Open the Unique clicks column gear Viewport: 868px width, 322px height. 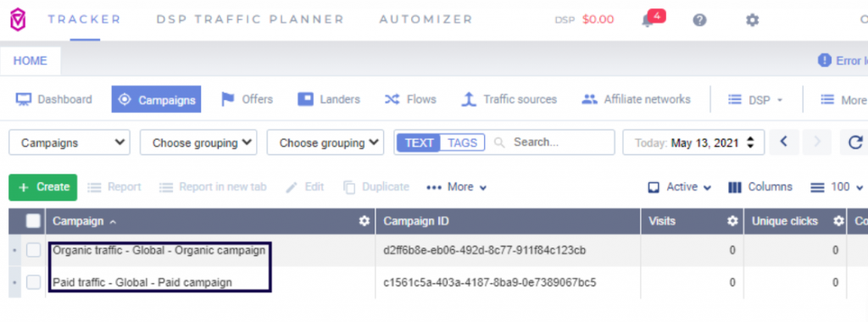coord(838,221)
